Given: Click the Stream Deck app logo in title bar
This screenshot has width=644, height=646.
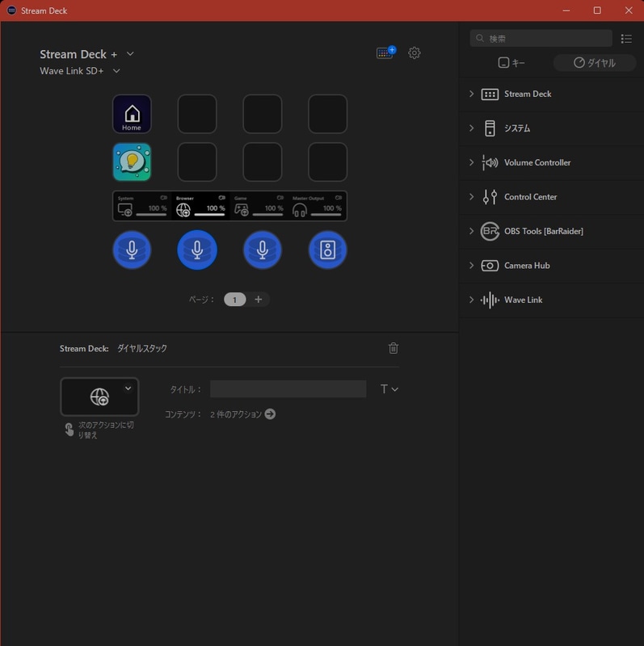Looking at the screenshot, I should (11, 10).
